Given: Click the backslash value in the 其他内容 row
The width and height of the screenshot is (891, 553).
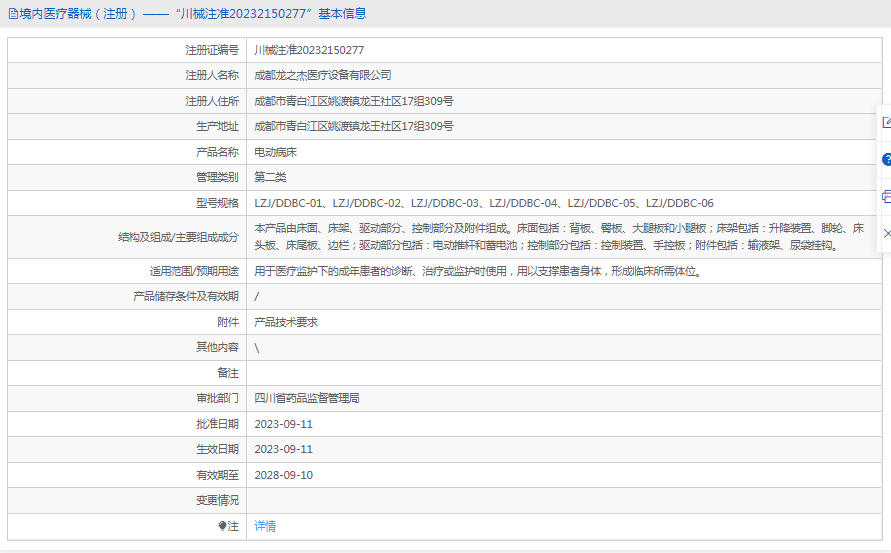Looking at the screenshot, I should tap(257, 348).
